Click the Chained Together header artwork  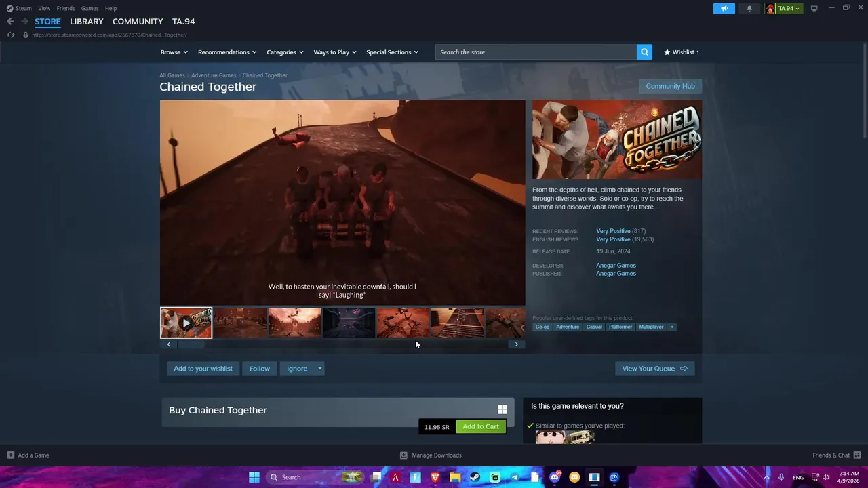617,140
